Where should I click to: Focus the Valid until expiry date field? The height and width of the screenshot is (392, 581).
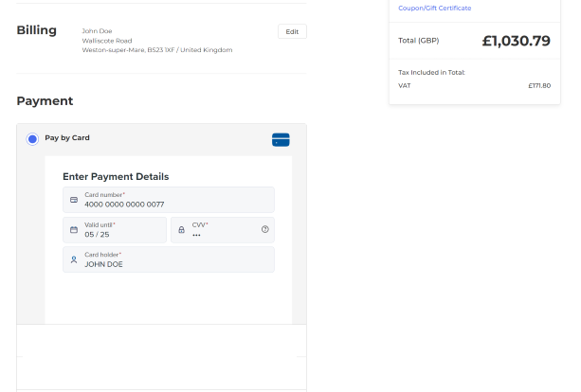click(118, 234)
